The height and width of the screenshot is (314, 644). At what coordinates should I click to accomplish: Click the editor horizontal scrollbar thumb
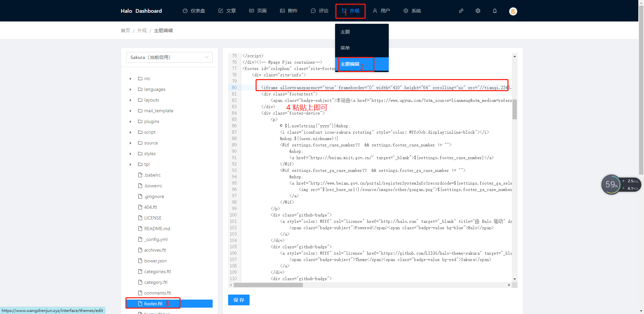point(268,285)
